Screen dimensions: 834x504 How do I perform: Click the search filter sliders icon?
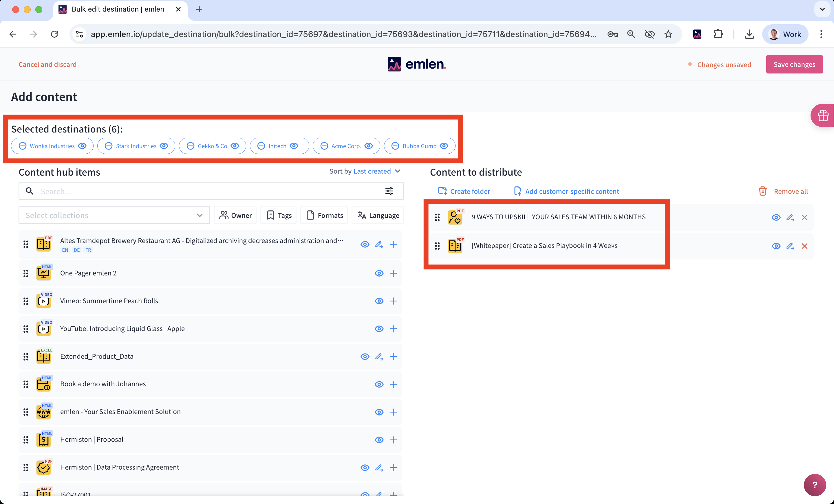coord(389,191)
